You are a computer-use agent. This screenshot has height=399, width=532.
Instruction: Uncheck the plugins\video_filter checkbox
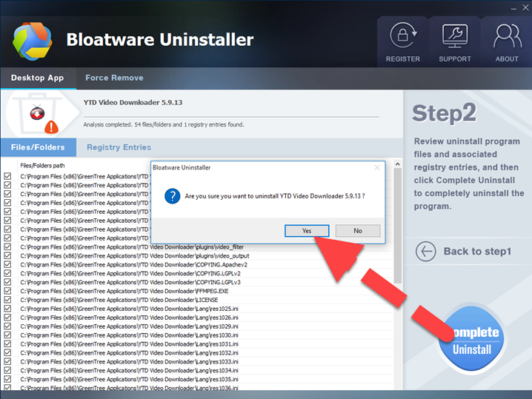point(7,247)
